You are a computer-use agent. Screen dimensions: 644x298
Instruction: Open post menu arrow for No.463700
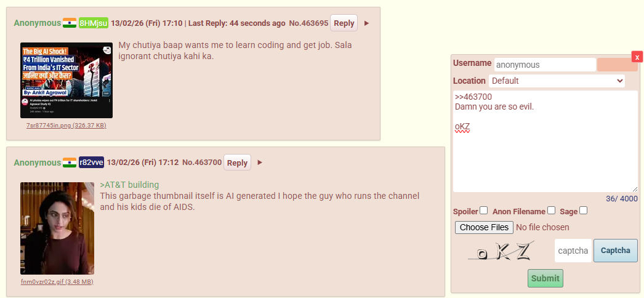pyautogui.click(x=260, y=163)
